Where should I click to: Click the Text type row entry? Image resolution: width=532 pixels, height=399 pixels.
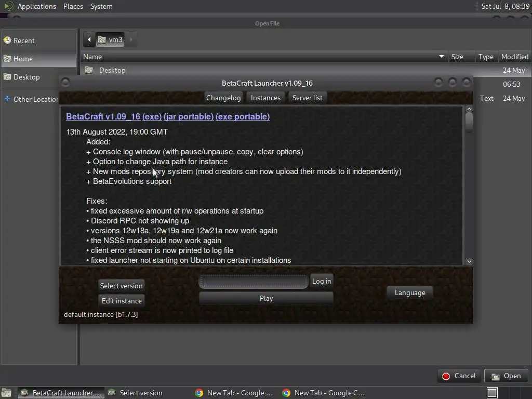(486, 98)
